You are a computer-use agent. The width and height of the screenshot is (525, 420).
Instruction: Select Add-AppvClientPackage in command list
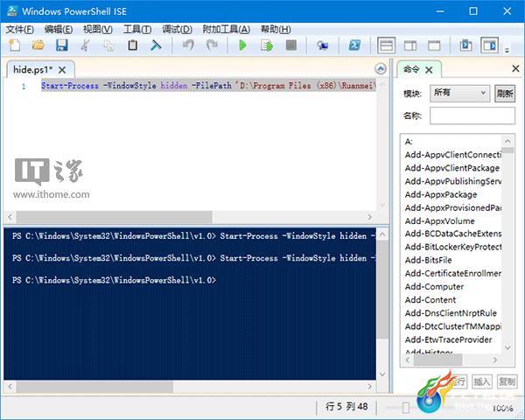point(452,168)
